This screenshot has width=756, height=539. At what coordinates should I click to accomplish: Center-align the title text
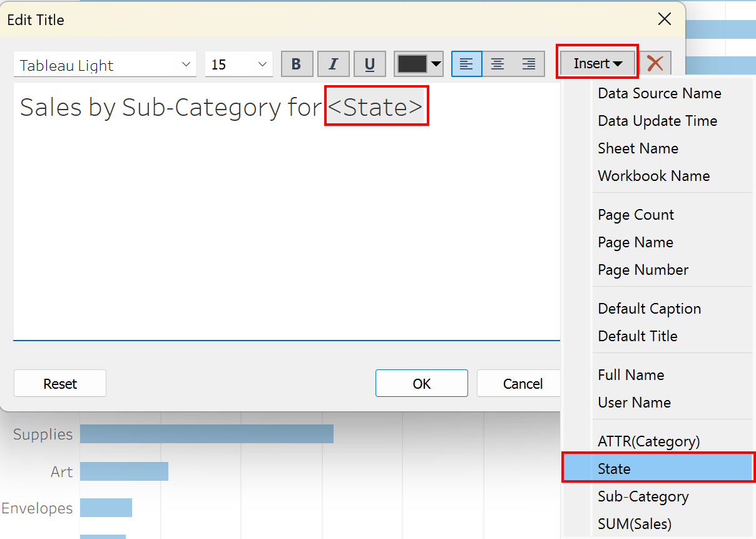[x=498, y=64]
